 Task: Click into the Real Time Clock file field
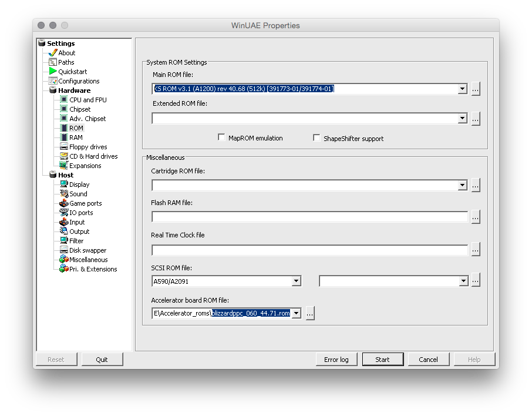pyautogui.click(x=310, y=250)
